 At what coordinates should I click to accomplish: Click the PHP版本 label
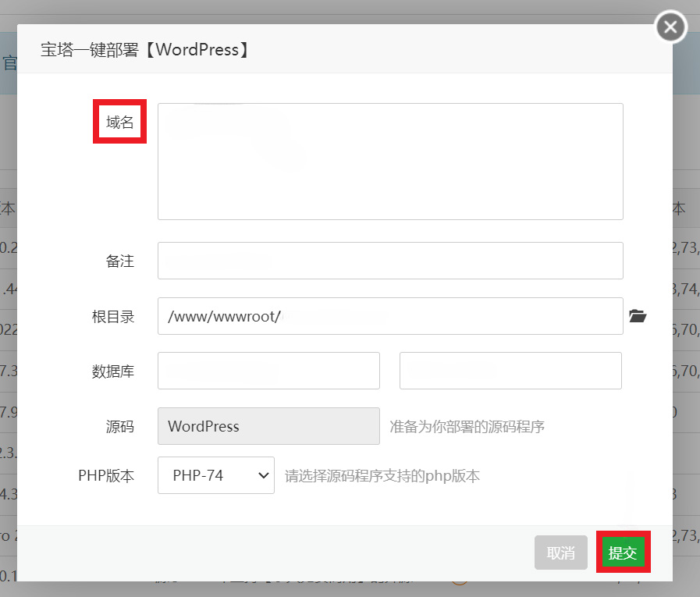point(106,475)
